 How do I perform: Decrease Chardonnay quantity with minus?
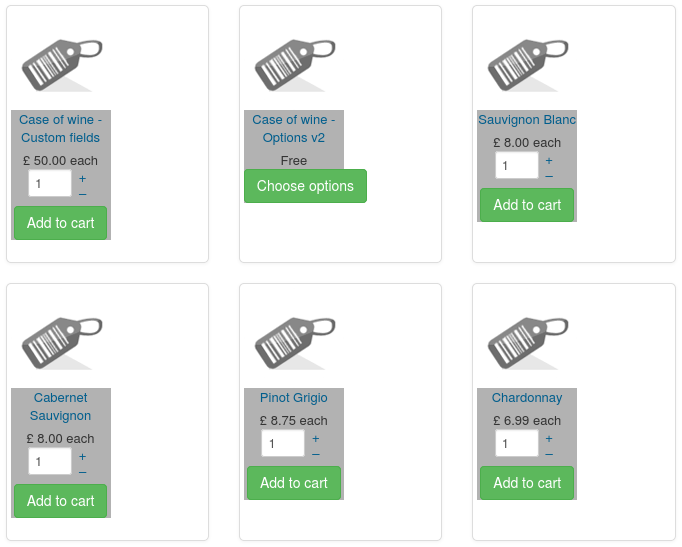[549, 455]
